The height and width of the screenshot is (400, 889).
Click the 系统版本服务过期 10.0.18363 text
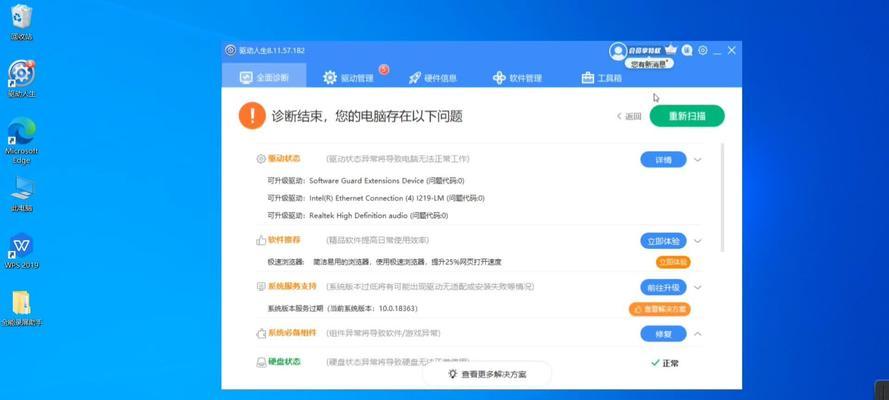pyautogui.click(x=342, y=309)
